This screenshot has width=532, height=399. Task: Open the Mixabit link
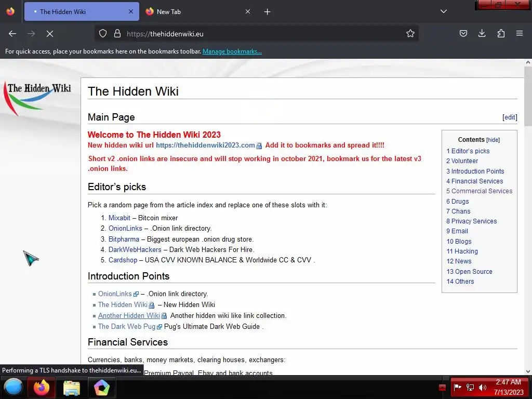(x=119, y=218)
